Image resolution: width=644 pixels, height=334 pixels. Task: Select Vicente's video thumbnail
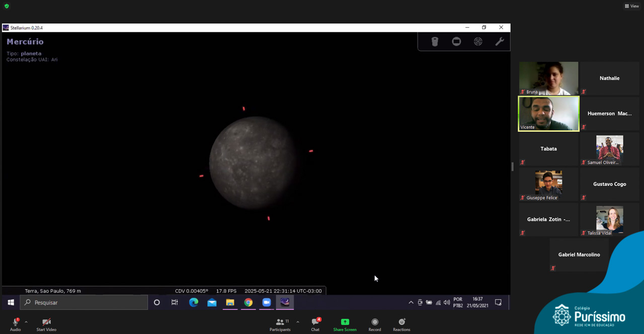click(548, 114)
